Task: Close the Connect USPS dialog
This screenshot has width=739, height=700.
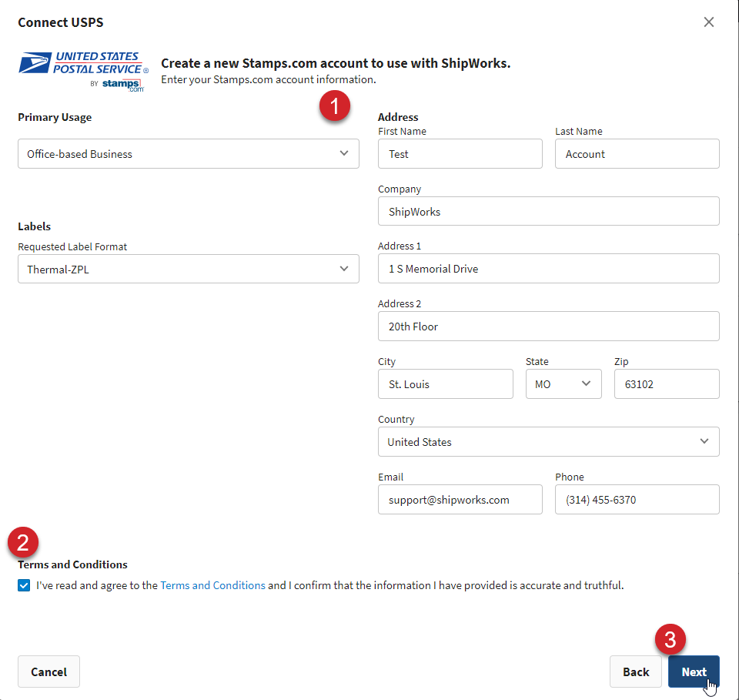Action: 708,22
